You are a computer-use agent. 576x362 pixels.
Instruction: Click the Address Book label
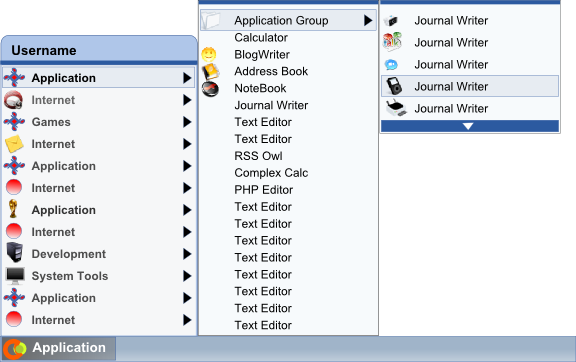tap(271, 71)
